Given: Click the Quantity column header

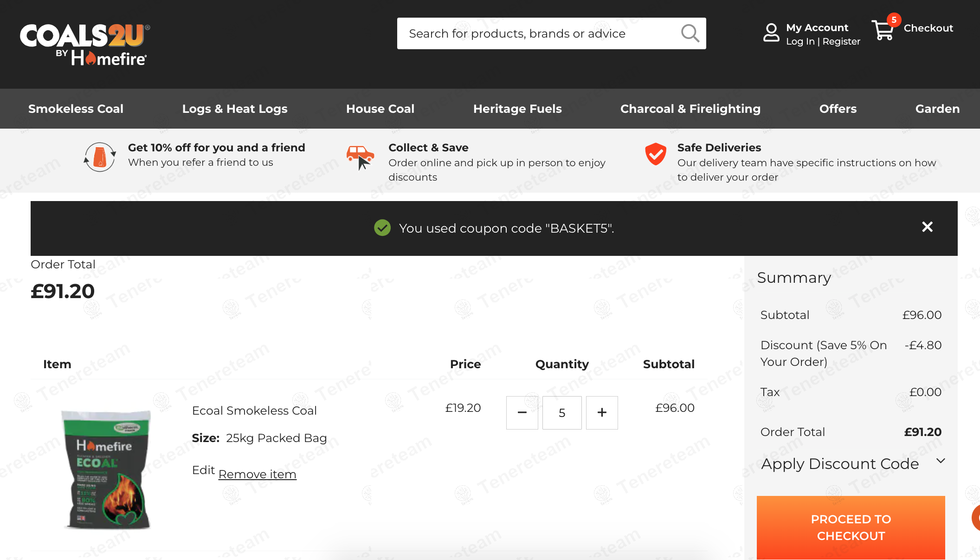Looking at the screenshot, I should (x=562, y=364).
